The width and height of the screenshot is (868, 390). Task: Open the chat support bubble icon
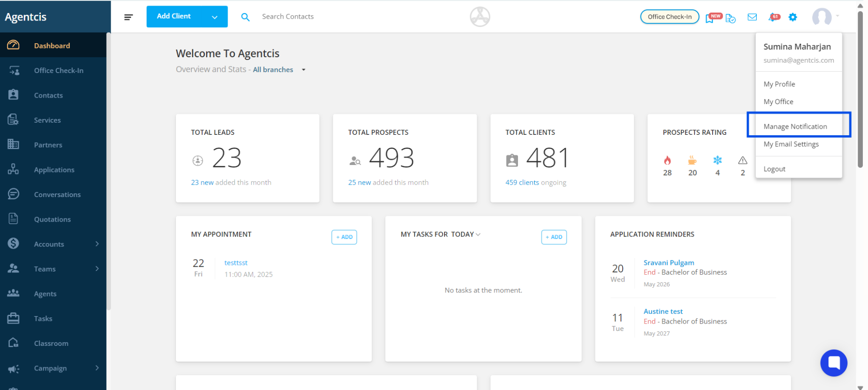coord(834,363)
